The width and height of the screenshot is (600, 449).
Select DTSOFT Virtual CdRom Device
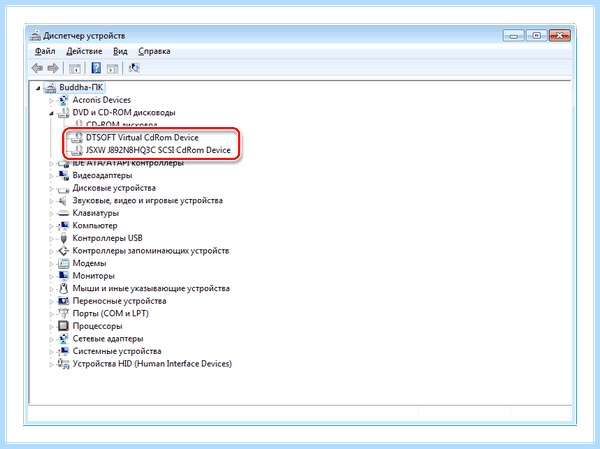(142, 138)
